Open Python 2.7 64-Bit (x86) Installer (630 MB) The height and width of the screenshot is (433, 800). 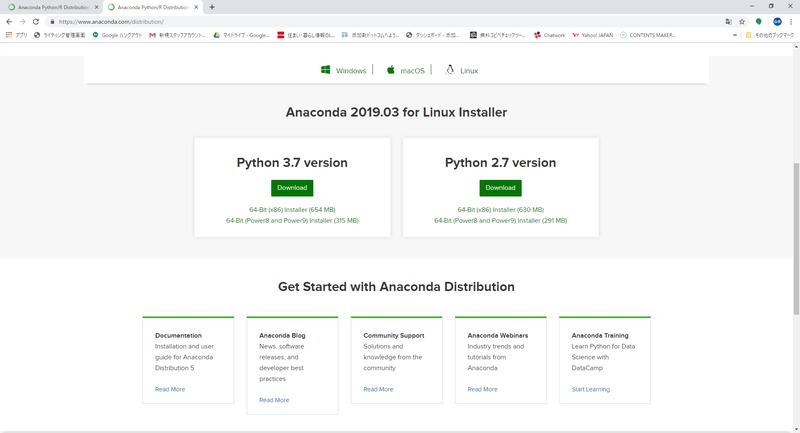coord(501,210)
